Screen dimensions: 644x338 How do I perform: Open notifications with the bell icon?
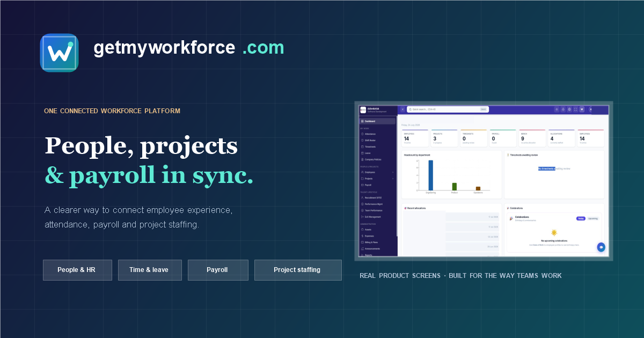(563, 109)
